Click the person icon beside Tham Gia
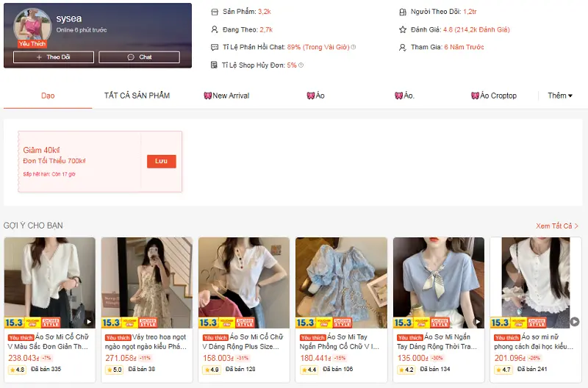The width and height of the screenshot is (588, 388). pyautogui.click(x=403, y=47)
